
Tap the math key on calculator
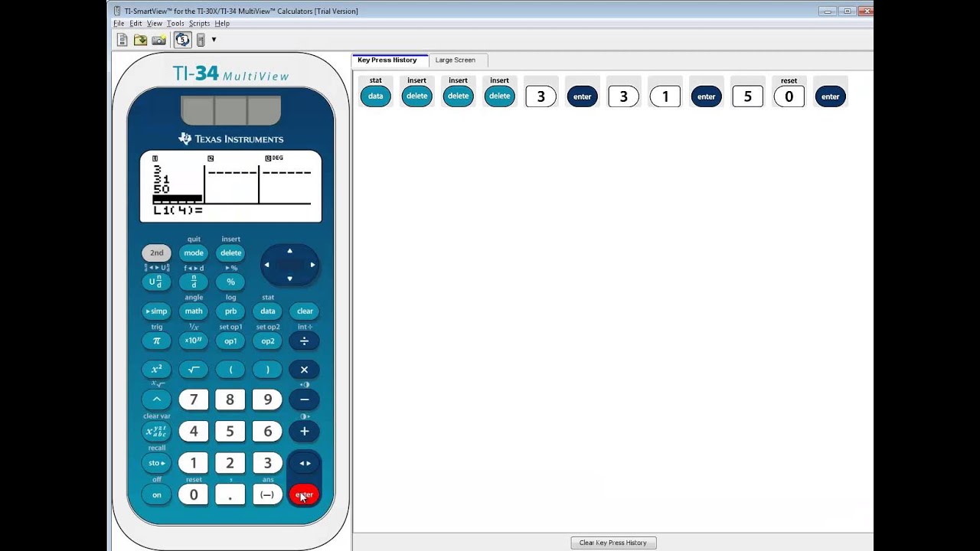194,311
